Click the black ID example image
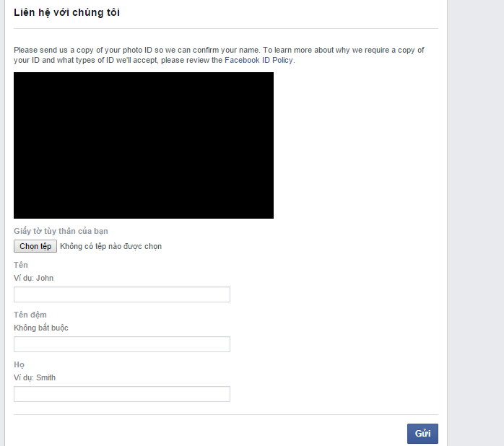504x446 pixels. (144, 145)
